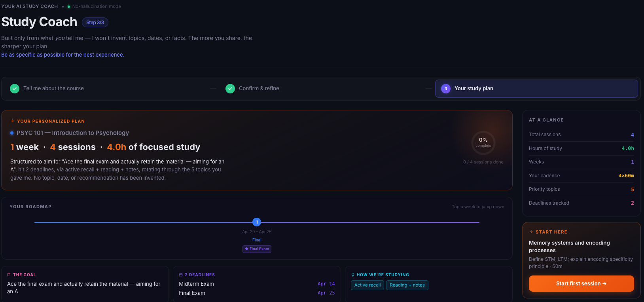Click the blue dot beside PSYC 101 course title
The height and width of the screenshot is (302, 644).
click(12, 133)
